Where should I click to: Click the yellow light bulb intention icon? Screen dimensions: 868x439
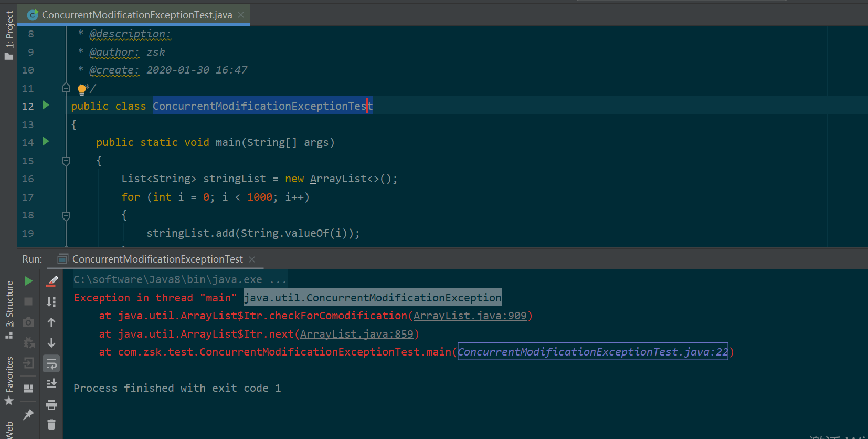pos(82,89)
